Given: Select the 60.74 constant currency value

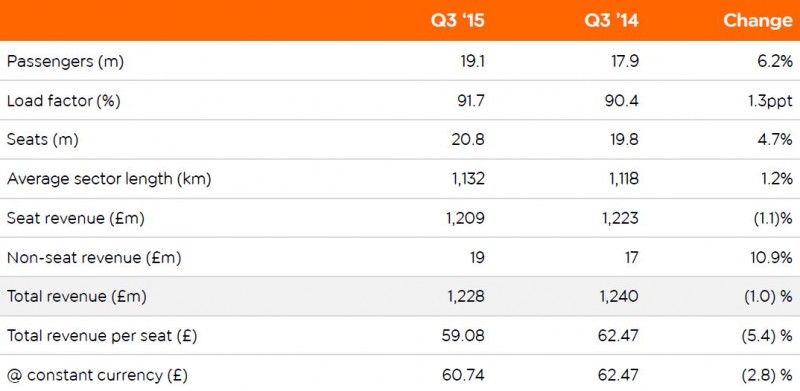Looking at the screenshot, I should 464,376.
